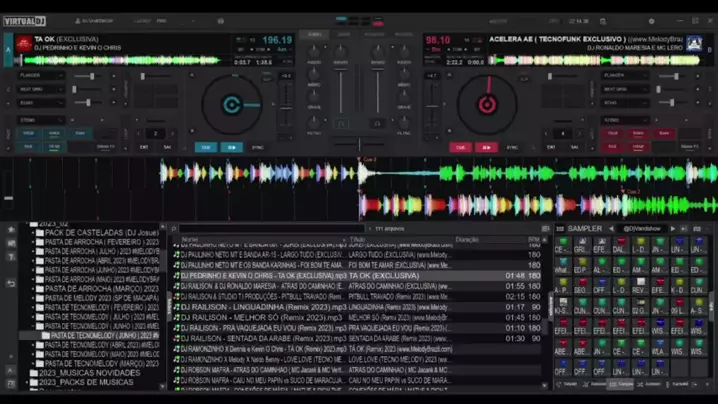Toggle the Vocal stem pad on right deck
Image resolution: width=718 pixels, height=404 pixels.
pos(612,133)
